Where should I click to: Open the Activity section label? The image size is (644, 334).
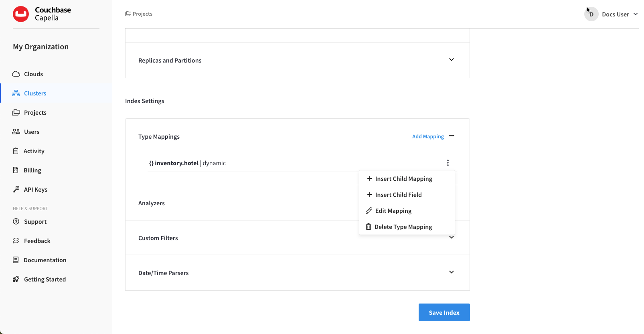(34, 151)
